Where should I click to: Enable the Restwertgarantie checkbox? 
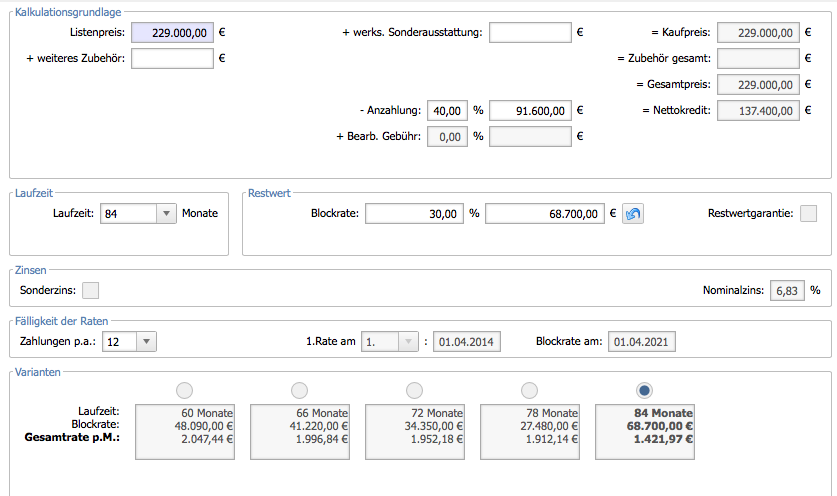[x=808, y=213]
